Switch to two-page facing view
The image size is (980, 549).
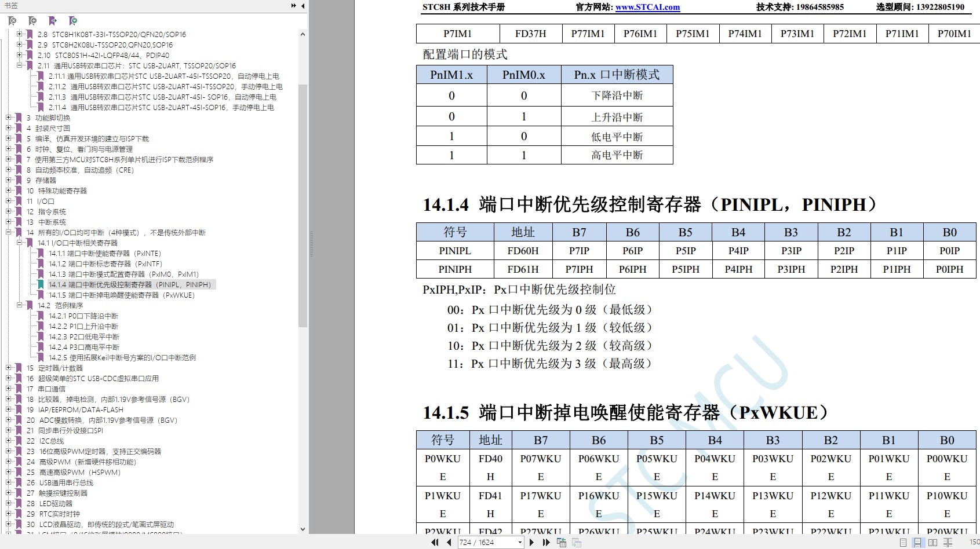(932, 543)
